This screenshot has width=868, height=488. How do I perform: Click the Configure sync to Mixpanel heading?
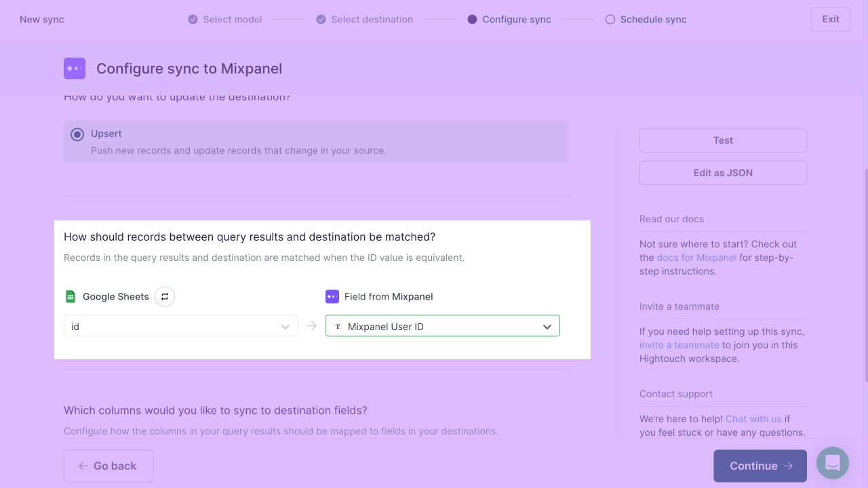[x=189, y=68]
